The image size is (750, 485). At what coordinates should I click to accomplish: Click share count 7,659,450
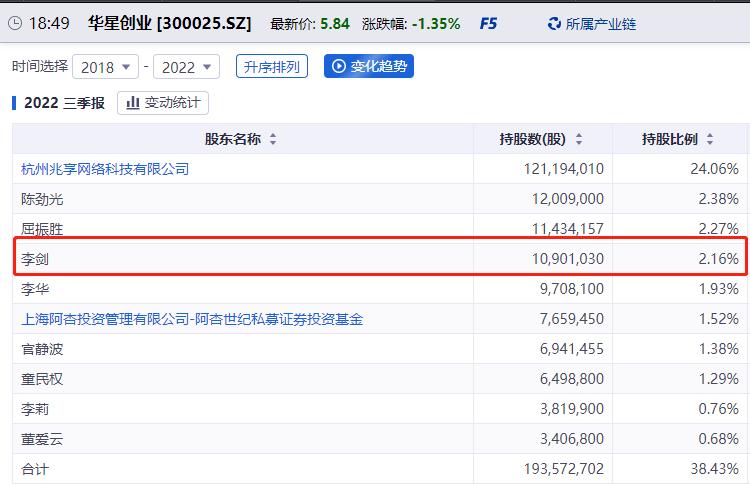tap(572, 319)
